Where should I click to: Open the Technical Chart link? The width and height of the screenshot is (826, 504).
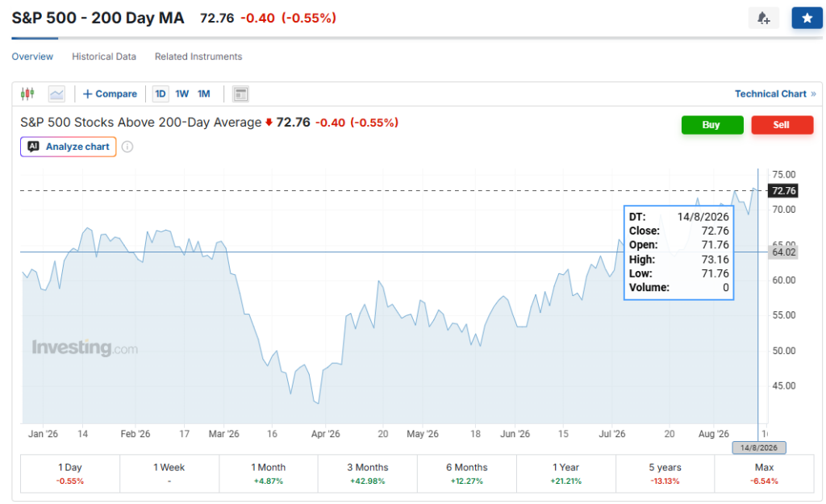click(x=775, y=94)
